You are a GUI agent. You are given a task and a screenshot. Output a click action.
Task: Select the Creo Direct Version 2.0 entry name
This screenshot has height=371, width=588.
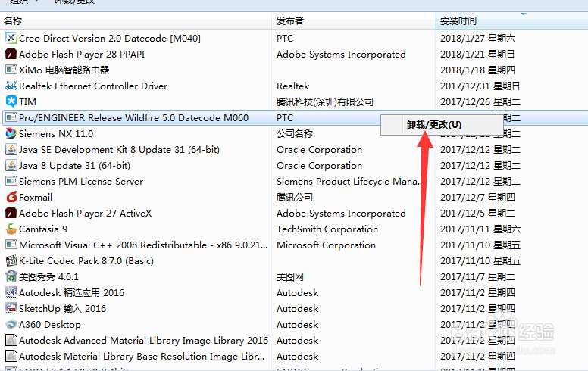[x=110, y=38]
